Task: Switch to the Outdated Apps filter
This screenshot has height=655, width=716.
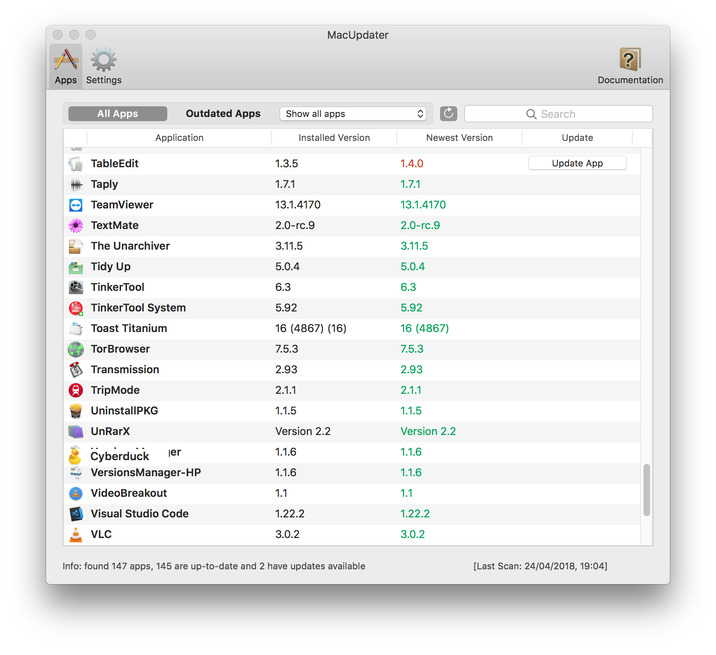Action: 223,114
